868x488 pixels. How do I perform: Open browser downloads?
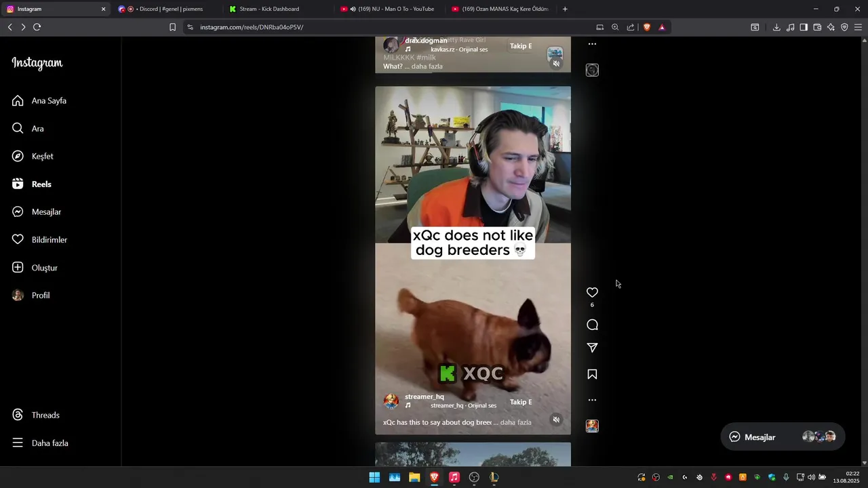[776, 27]
